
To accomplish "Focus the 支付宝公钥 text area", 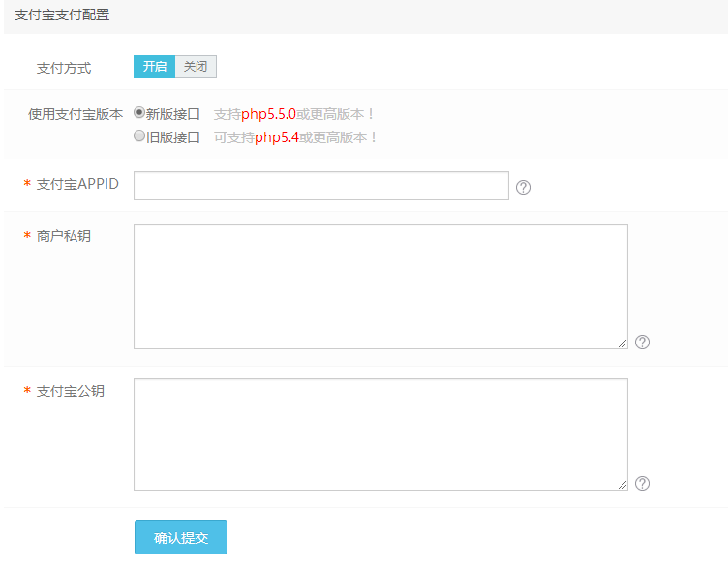I will coord(380,434).
